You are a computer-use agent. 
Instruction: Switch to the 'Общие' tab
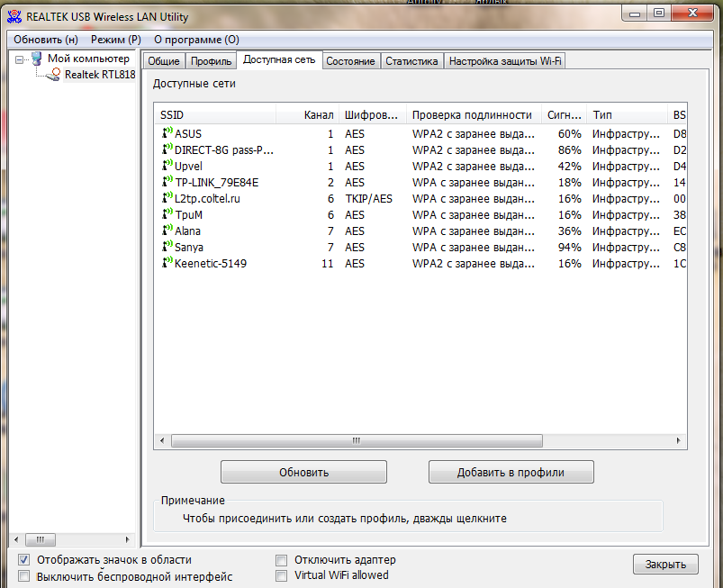click(164, 61)
